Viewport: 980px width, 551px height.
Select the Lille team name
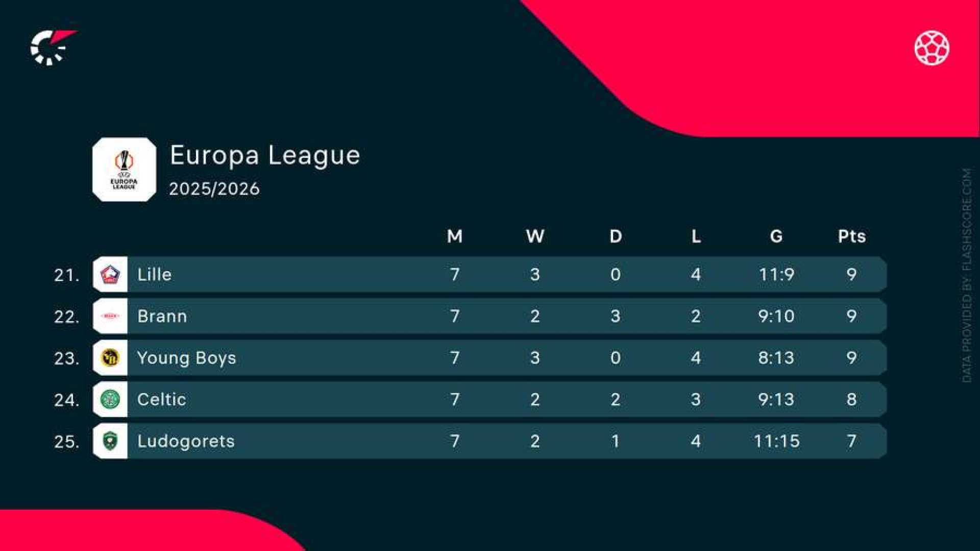click(x=155, y=275)
